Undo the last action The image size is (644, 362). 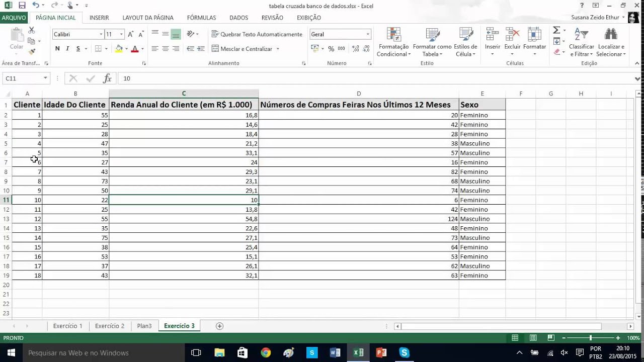36,6
